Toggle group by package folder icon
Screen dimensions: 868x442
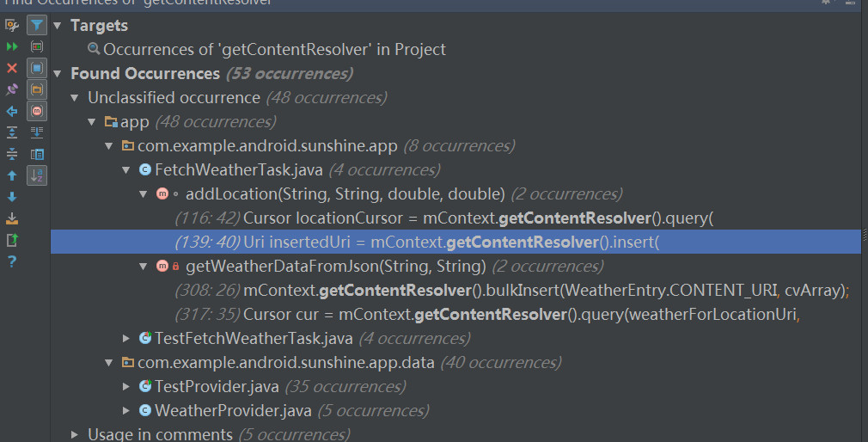click(x=37, y=89)
